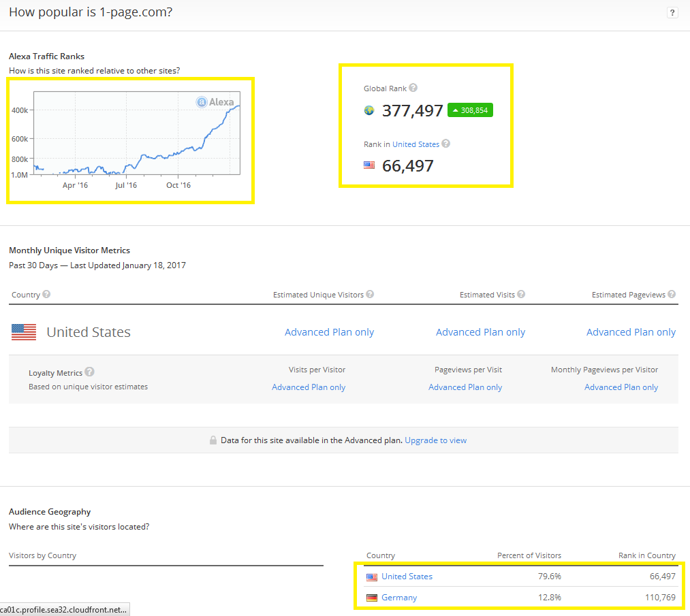This screenshot has width=690, height=616.
Task: Click the Monthly Unique Visitor Metrics heading
Action: tap(69, 250)
